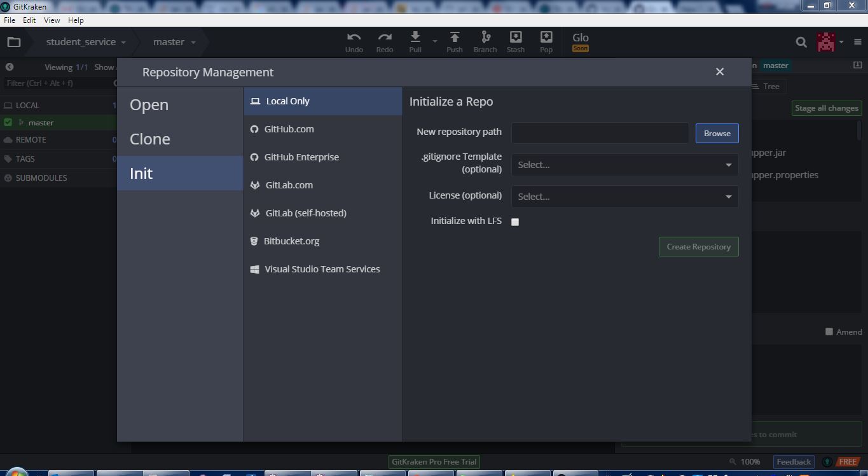Open the .gitignore Template dropdown

click(624, 164)
